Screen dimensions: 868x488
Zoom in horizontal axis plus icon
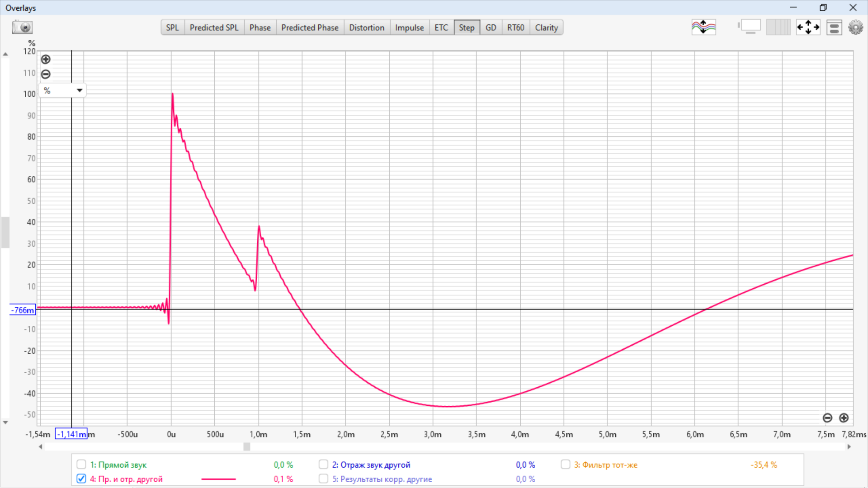tap(844, 418)
